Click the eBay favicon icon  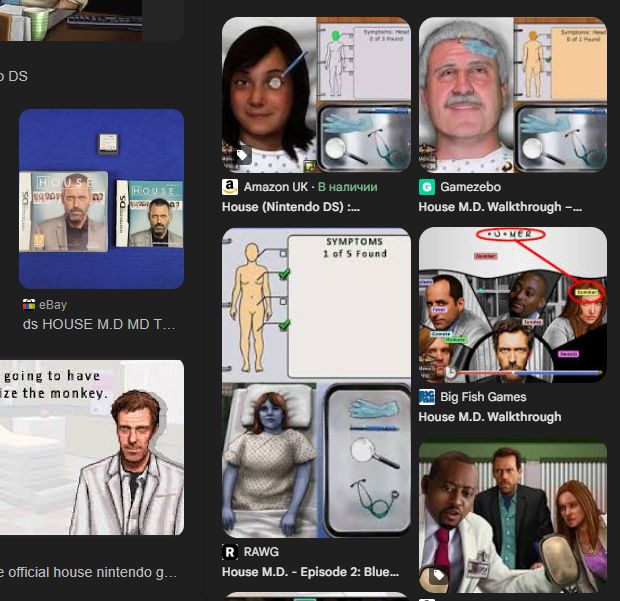pos(28,304)
